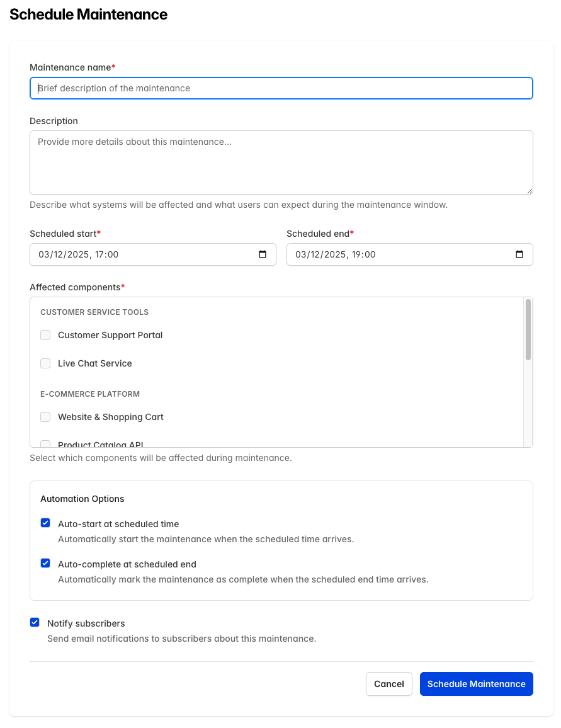Check the Product Catalog API checkbox
The image size is (561, 728).
[x=45, y=444]
